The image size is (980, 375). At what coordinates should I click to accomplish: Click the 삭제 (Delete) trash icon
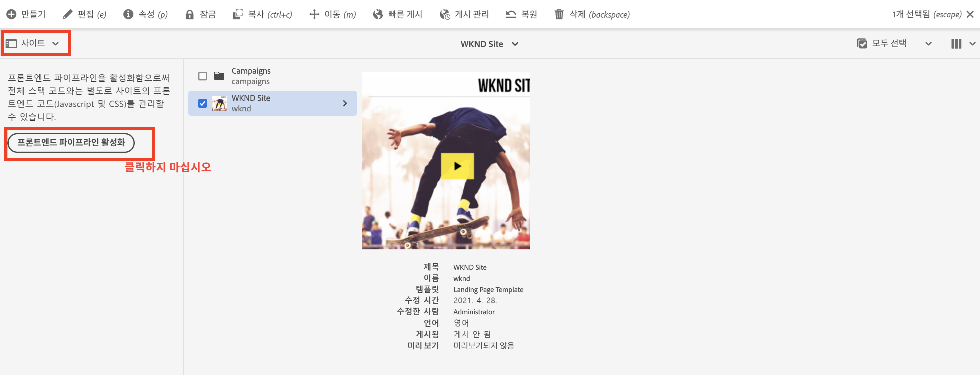pos(559,15)
